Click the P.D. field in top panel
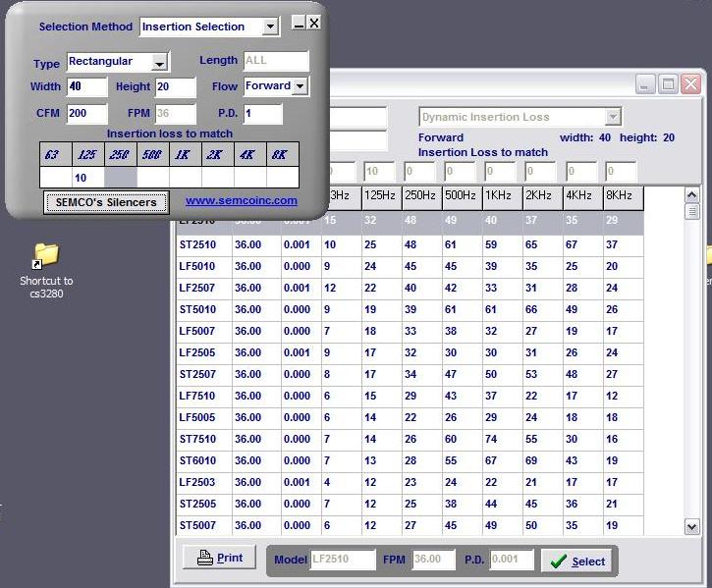The height and width of the screenshot is (588, 712). point(262,114)
